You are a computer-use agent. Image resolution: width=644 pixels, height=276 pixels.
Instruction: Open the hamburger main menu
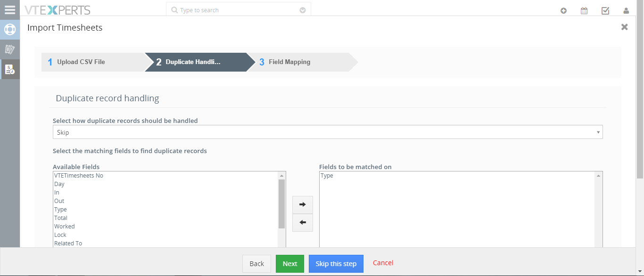pyautogui.click(x=10, y=10)
